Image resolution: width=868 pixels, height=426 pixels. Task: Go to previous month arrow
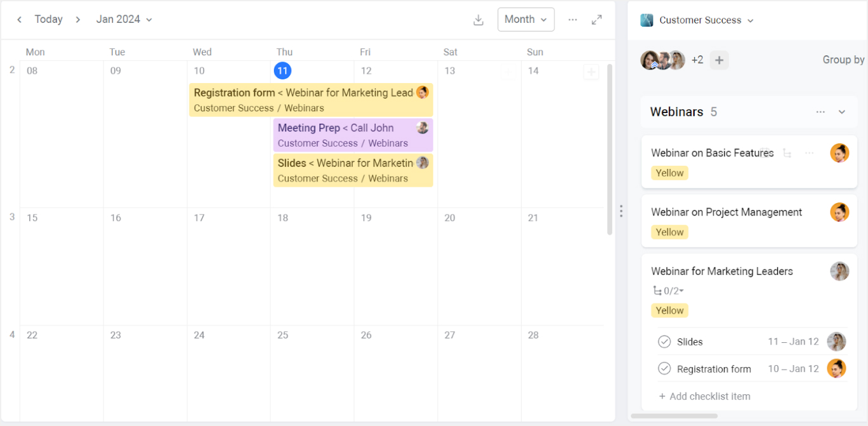coord(20,20)
